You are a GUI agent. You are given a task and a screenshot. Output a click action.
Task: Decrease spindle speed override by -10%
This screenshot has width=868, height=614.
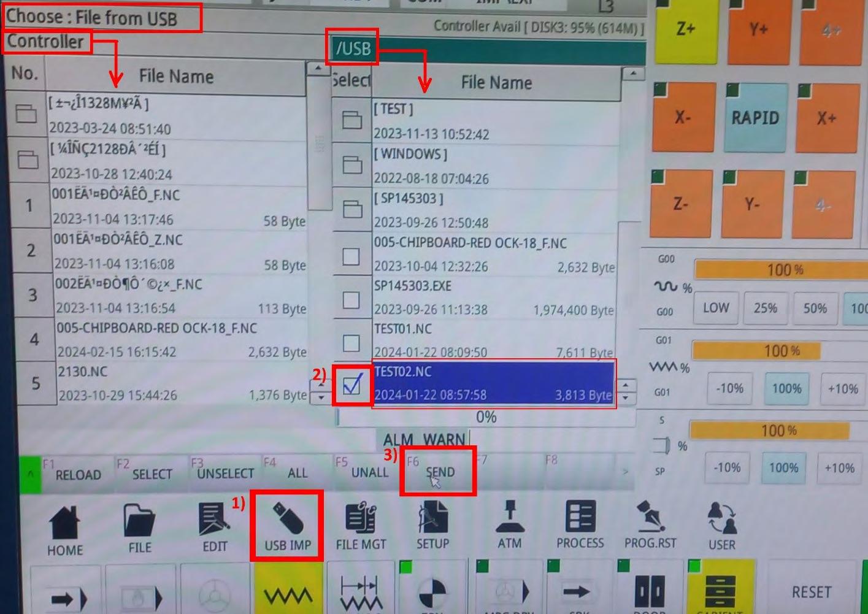[727, 467]
